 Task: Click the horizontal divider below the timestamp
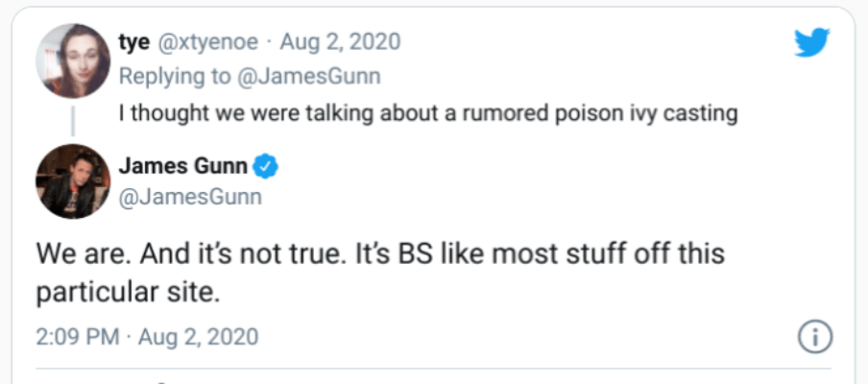pyautogui.click(x=434, y=369)
